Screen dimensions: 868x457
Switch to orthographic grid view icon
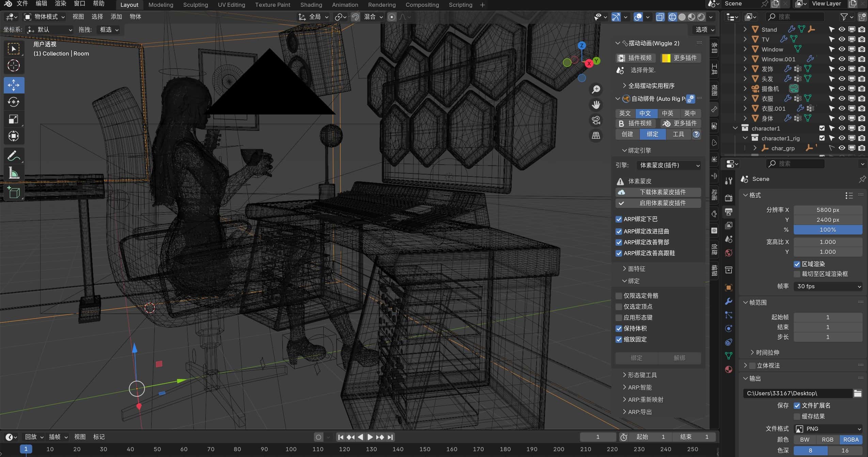(x=596, y=136)
